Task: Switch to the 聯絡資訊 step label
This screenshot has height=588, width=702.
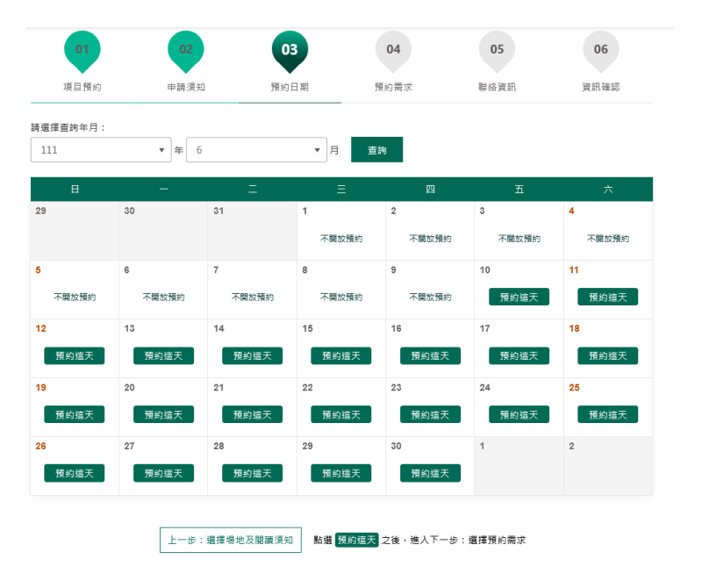Action: [497, 87]
